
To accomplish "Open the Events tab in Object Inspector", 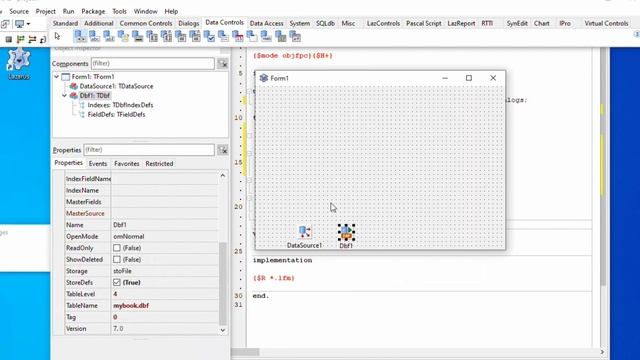I will (98, 163).
